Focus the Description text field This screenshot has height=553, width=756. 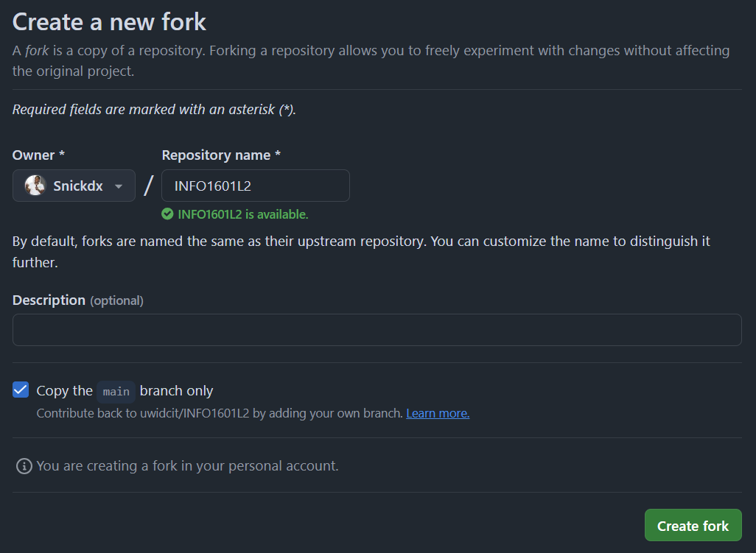(377, 330)
